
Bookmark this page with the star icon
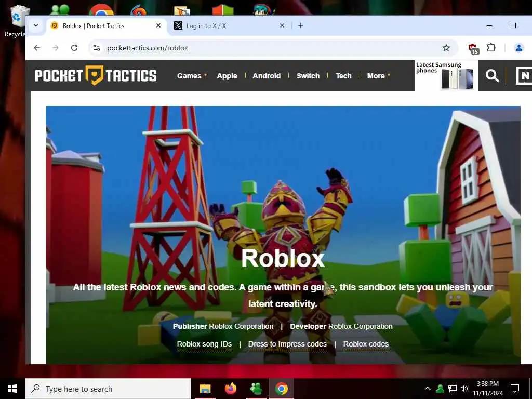446,48
